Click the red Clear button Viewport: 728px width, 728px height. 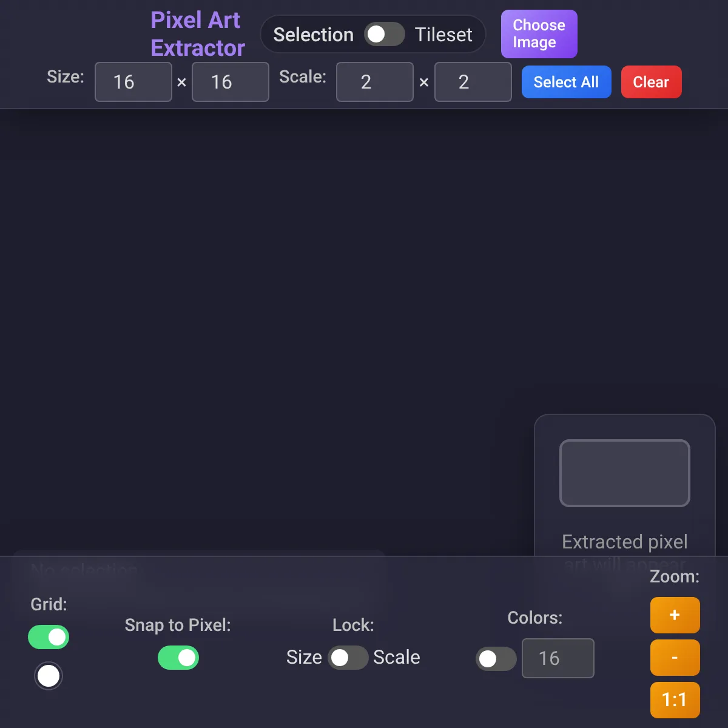click(651, 82)
